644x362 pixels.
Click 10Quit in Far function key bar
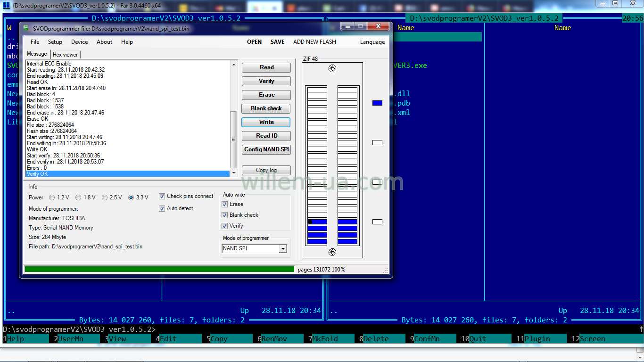tap(487, 338)
